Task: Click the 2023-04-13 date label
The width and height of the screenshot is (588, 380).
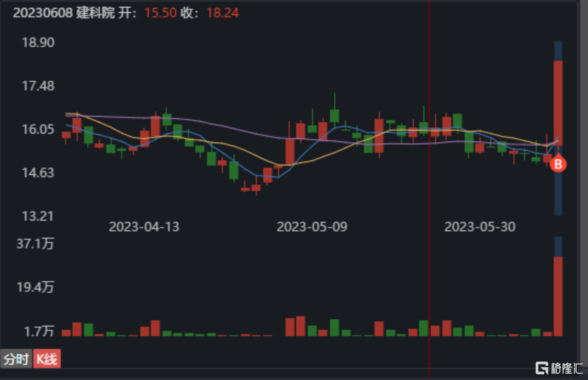Action: [x=144, y=227]
